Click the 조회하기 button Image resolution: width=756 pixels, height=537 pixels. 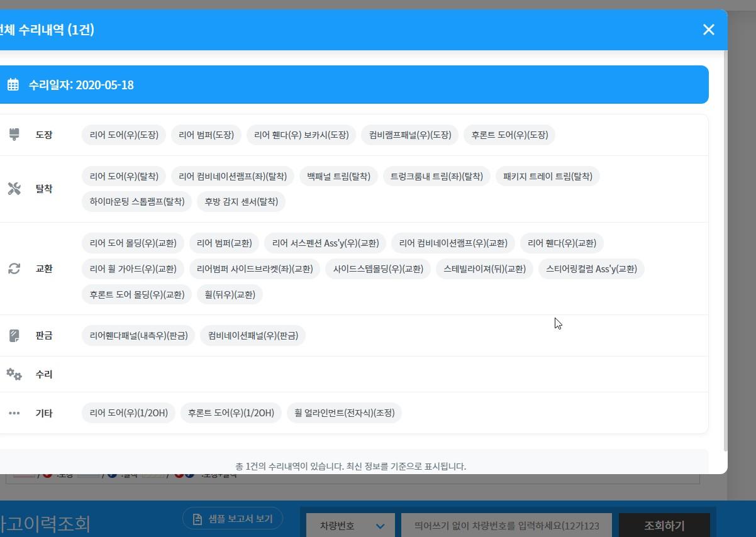tap(664, 526)
